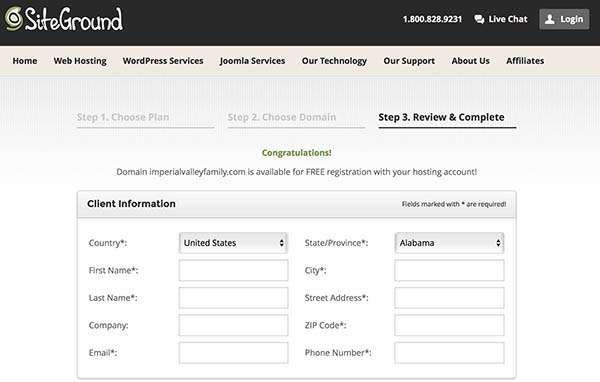Click into the ZIP Code input field

[x=449, y=325]
